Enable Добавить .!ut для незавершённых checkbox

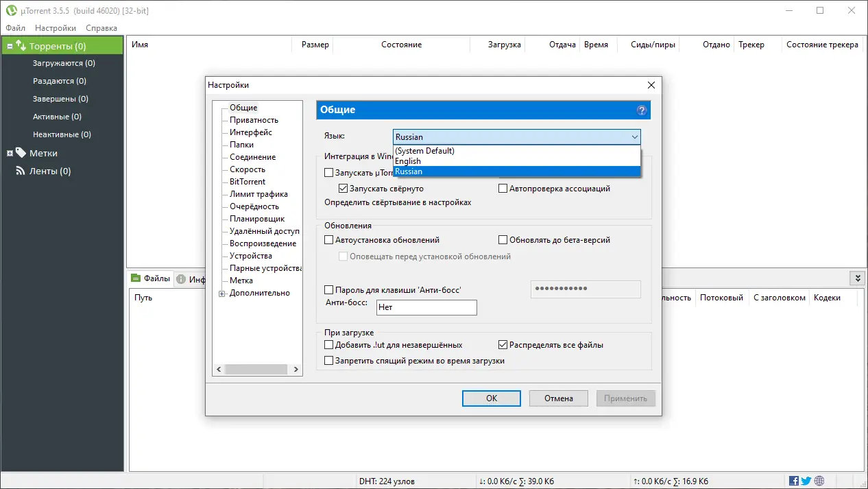328,345
